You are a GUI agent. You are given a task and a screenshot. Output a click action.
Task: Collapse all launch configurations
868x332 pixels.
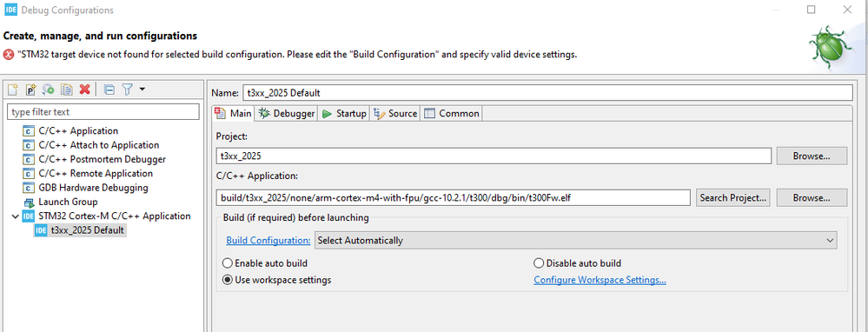point(109,90)
